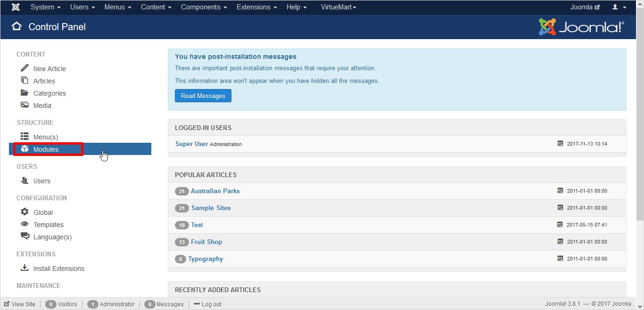
Task: Click the Control Panel home icon
Action: pos(17,26)
